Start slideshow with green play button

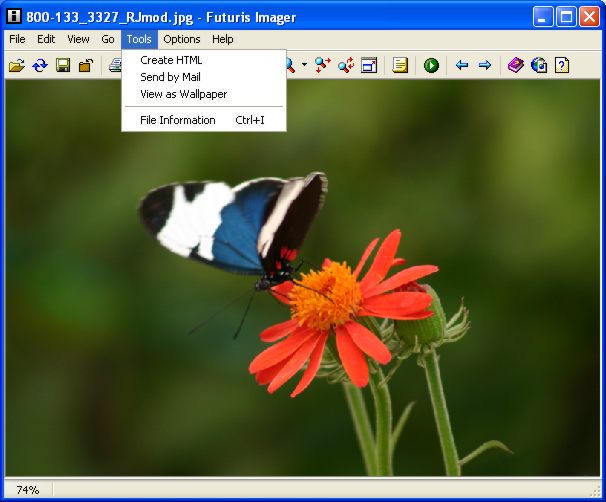click(431, 65)
